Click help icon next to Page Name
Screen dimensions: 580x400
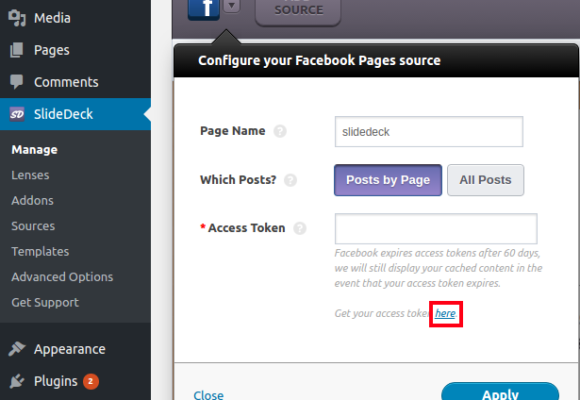280,131
